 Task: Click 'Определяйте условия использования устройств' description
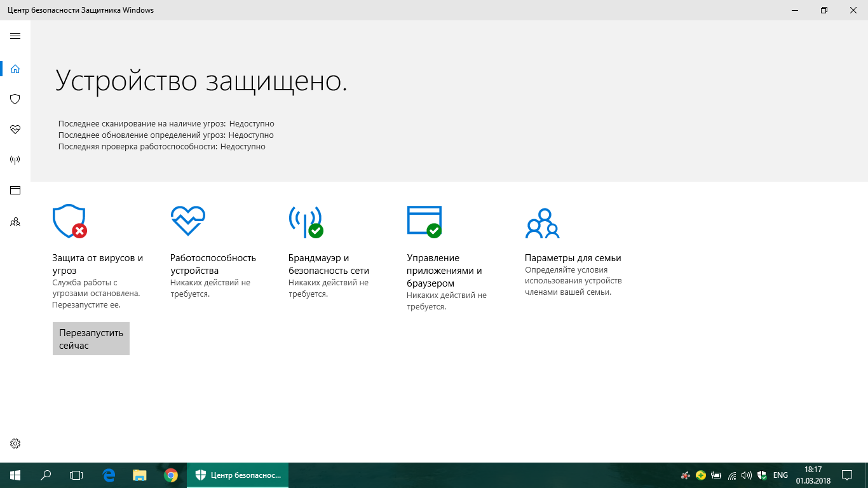pos(573,281)
